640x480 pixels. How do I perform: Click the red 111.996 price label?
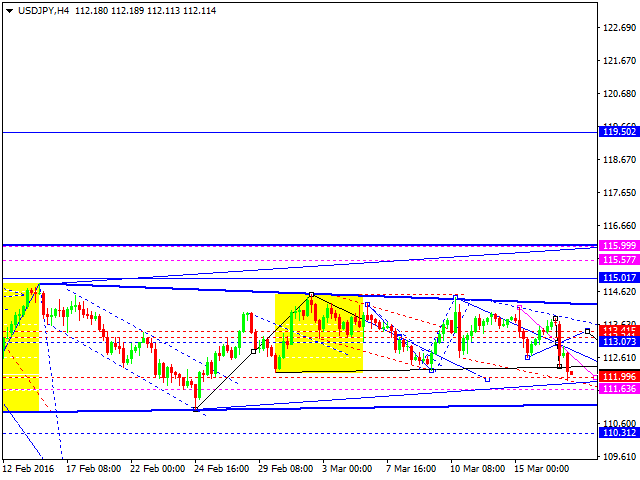616,376
